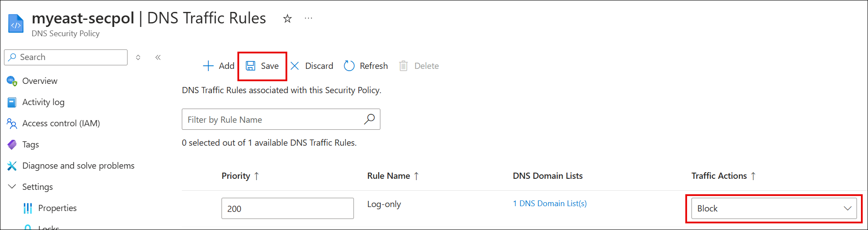Click the DNS Security Policy resource icon
The height and width of the screenshot is (230, 868).
point(16,23)
